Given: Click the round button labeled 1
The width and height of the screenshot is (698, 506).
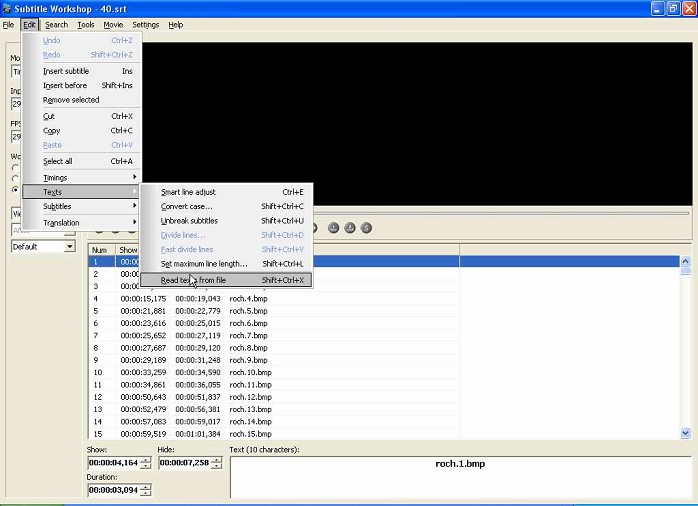Looking at the screenshot, I should coord(333,228).
